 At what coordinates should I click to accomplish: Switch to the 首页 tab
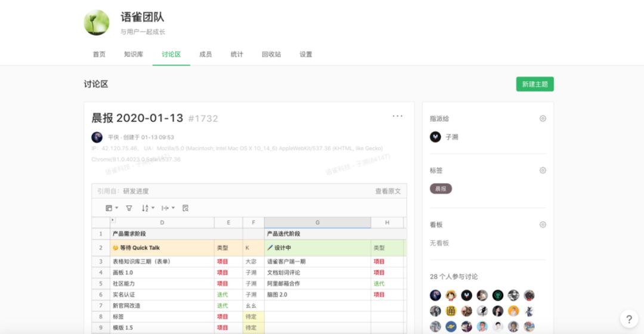pos(99,54)
